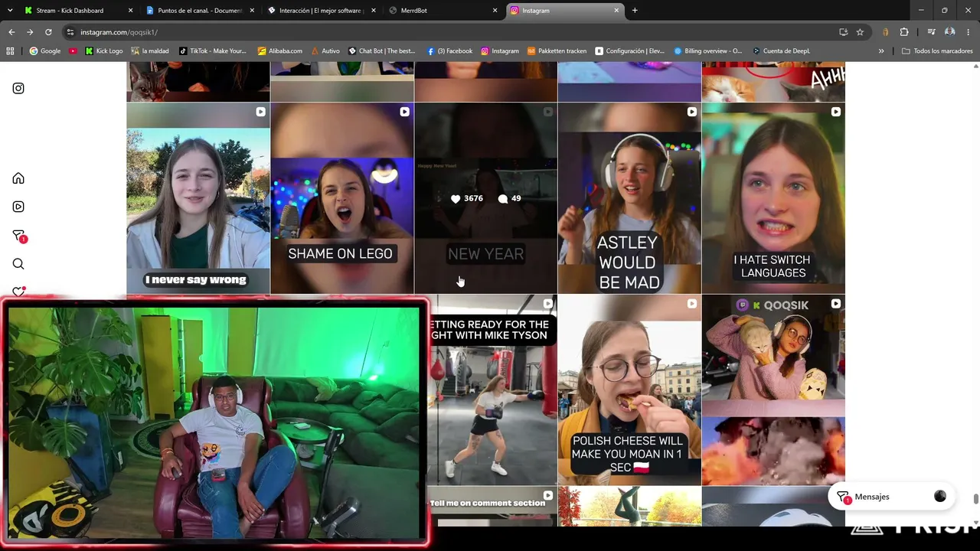Open the Configuración Elev... bookmark
Screen dimensions: 980x551
tap(629, 51)
